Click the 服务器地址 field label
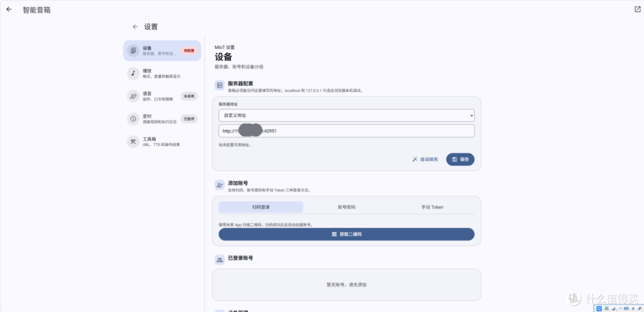This screenshot has height=312, width=644. pyautogui.click(x=228, y=104)
